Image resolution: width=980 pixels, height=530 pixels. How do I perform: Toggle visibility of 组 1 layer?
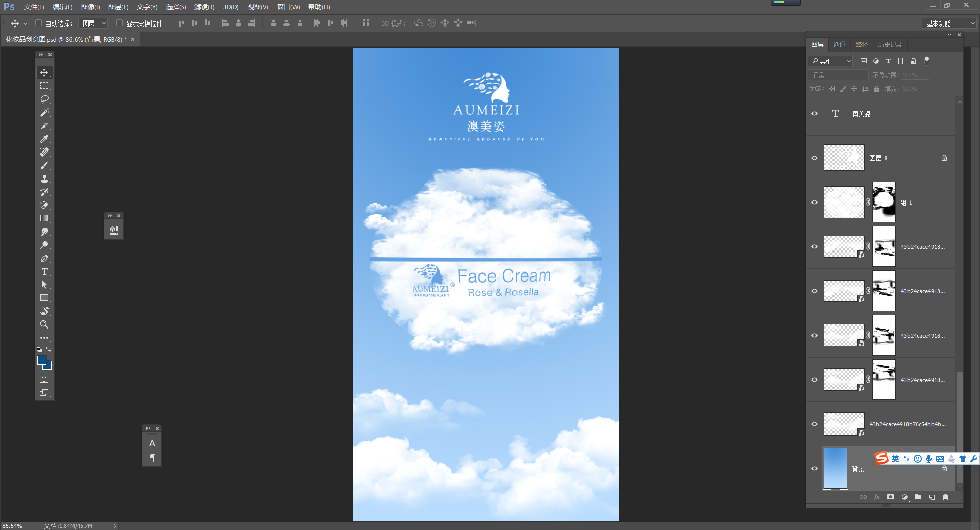coord(814,203)
